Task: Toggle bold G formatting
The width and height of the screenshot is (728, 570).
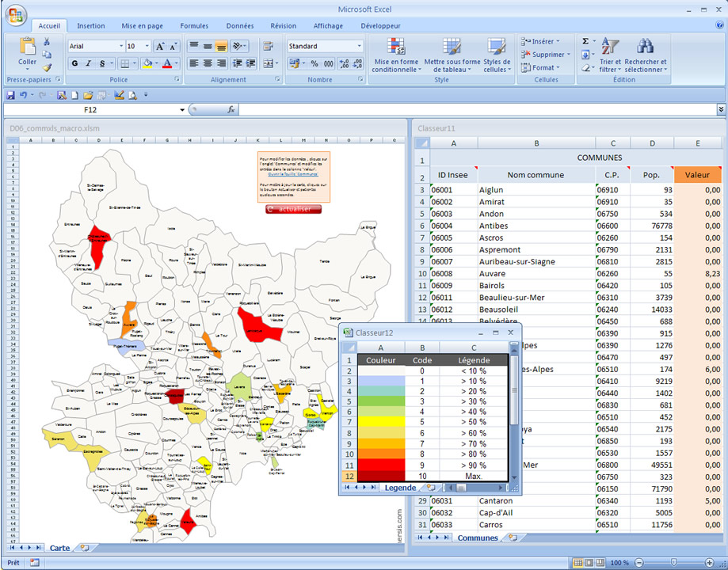Action: click(74, 63)
